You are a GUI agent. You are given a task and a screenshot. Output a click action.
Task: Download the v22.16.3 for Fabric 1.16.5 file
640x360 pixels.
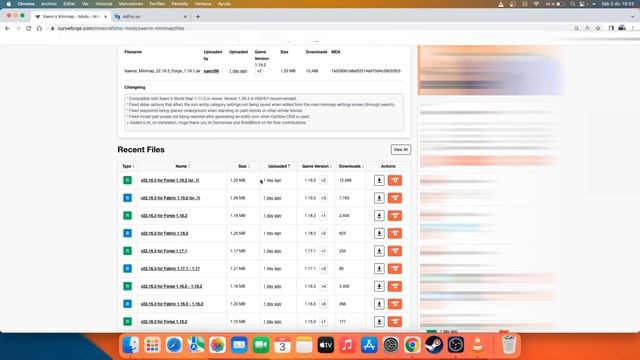[x=379, y=304]
